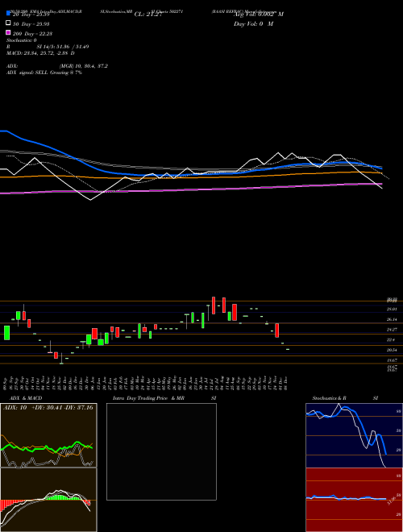Click the large green candle at chart's left edge
Image resolution: width=403 pixels, height=532 pixels.
6,332
